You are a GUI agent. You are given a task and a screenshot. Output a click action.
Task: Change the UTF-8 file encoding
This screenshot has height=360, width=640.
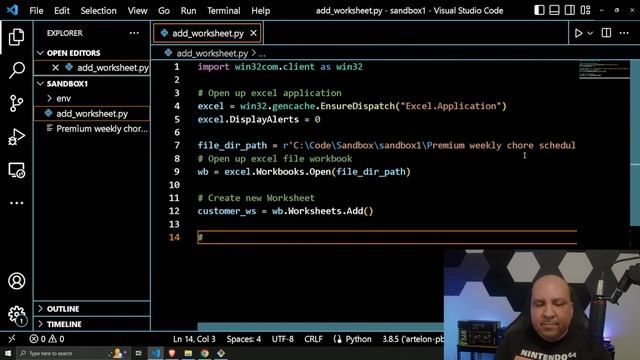coord(282,339)
